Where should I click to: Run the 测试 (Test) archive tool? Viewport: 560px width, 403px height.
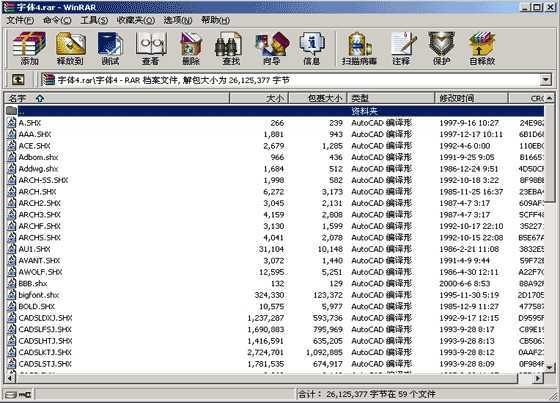click(110, 49)
